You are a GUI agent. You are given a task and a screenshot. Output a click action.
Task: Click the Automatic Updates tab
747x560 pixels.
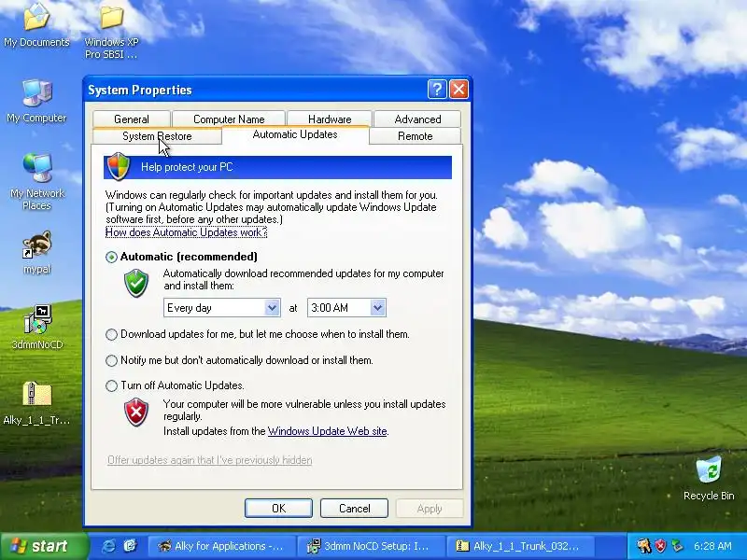295,134
